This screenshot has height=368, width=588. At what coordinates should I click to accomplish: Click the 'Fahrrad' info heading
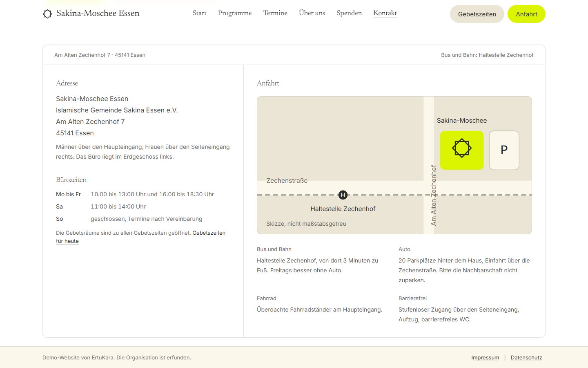pos(267,298)
